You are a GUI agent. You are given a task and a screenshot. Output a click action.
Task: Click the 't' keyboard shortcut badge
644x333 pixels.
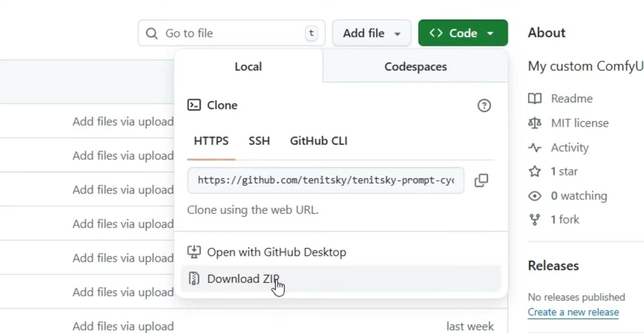[311, 33]
